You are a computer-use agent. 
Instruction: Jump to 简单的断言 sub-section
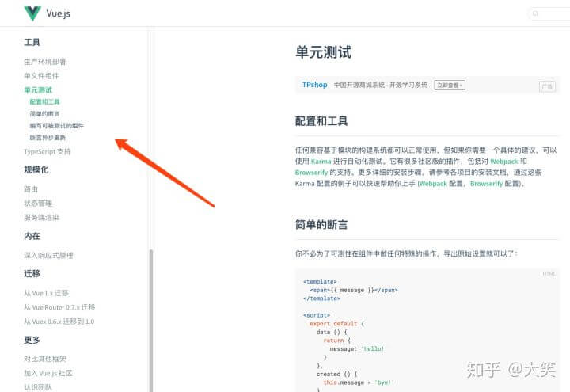click(44, 114)
